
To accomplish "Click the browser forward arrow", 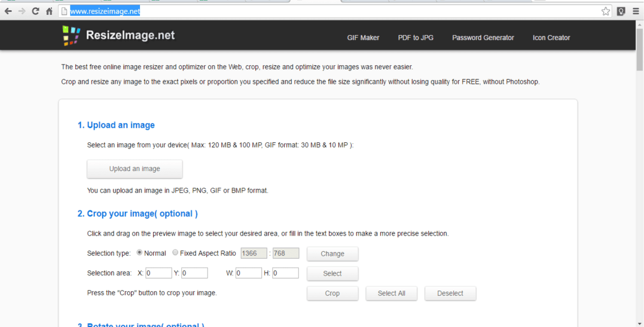I will point(22,11).
